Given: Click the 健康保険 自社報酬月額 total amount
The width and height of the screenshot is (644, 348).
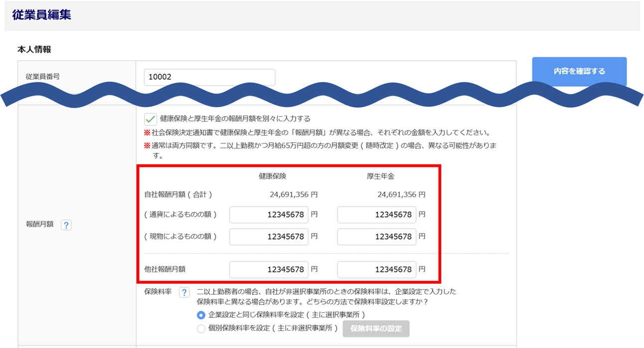Looking at the screenshot, I should click(294, 195).
